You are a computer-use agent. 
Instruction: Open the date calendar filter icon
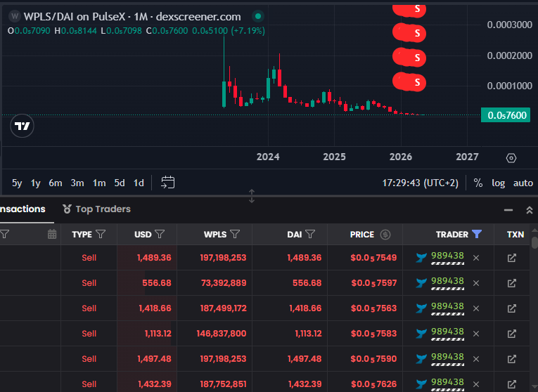coord(52,234)
